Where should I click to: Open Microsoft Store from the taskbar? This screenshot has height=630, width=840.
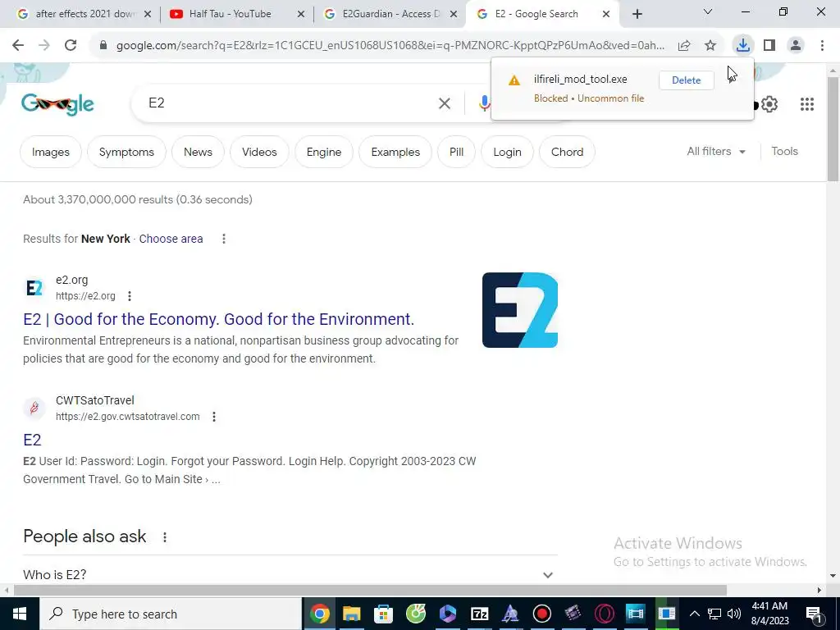point(383,614)
